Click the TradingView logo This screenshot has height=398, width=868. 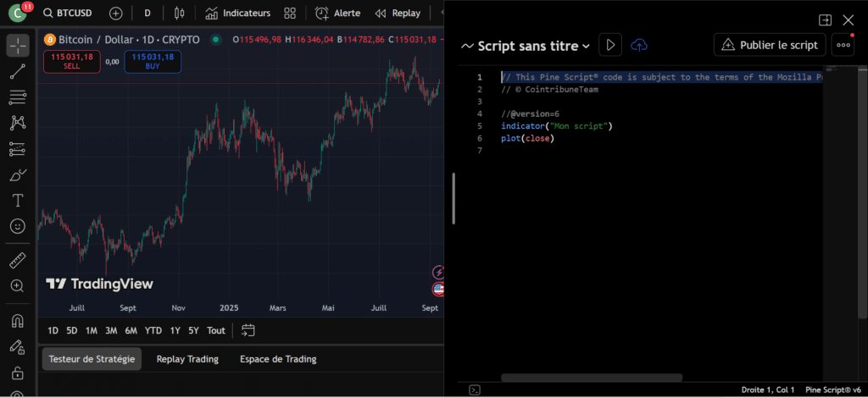99,285
